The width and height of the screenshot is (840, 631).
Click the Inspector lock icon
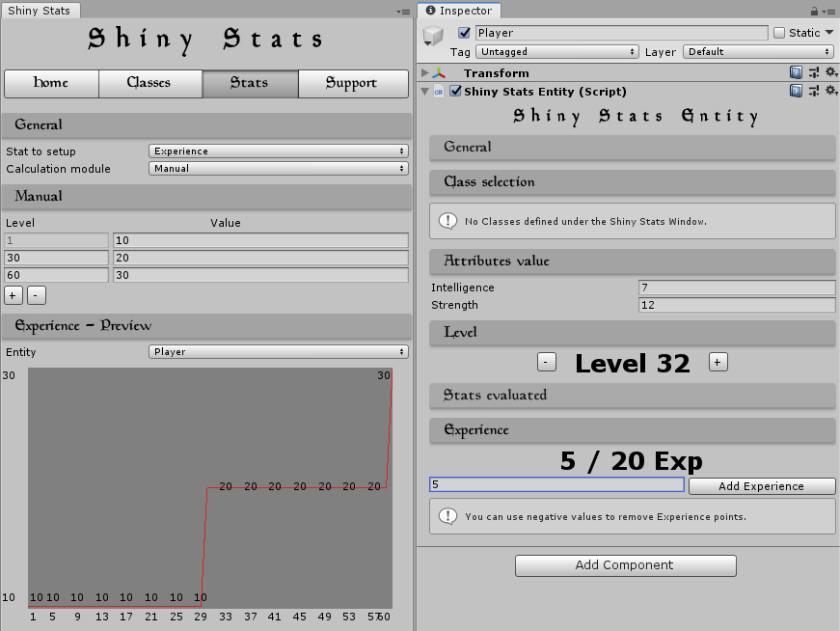point(815,11)
